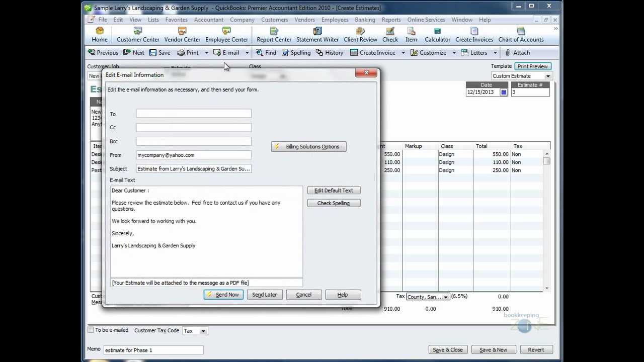Click Print Preview button
Viewport: 644px width, 362px height.
[532, 66]
